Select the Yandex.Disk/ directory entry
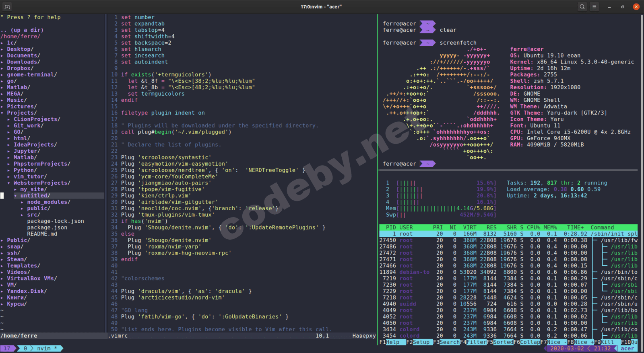Viewport: 644px width, 353px height. (x=27, y=291)
